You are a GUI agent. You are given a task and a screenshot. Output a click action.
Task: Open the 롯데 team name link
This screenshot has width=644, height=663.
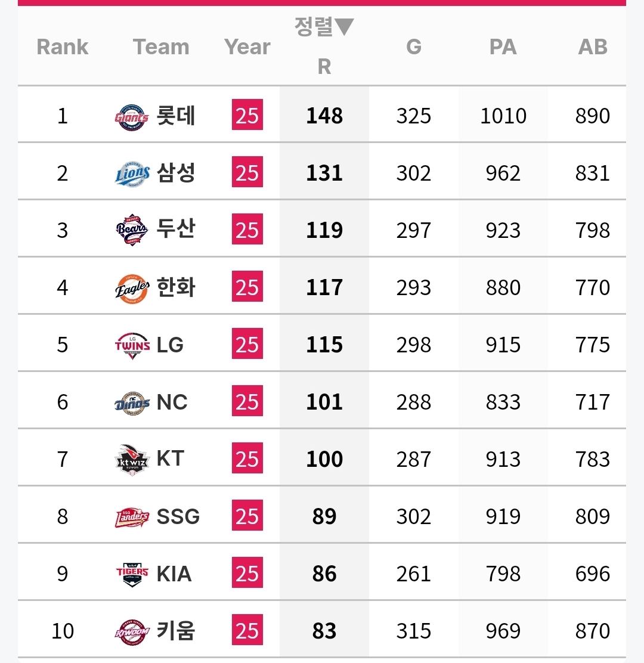(176, 116)
